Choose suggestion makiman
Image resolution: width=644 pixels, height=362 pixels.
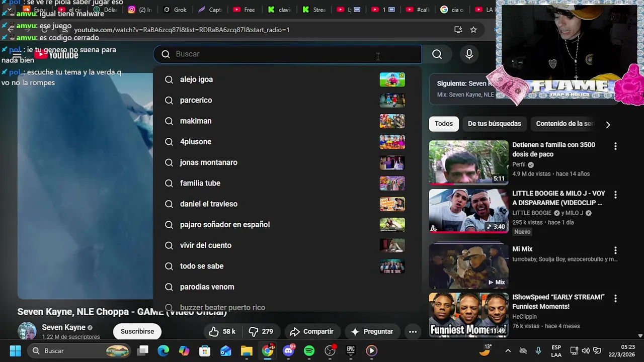pos(287,121)
